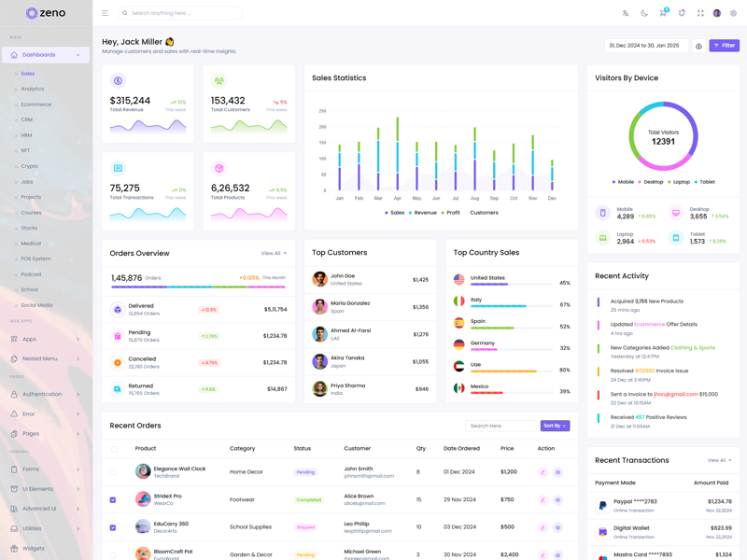The width and height of the screenshot is (747, 560).
Task: Click View All in Orders Overview
Action: [274, 253]
